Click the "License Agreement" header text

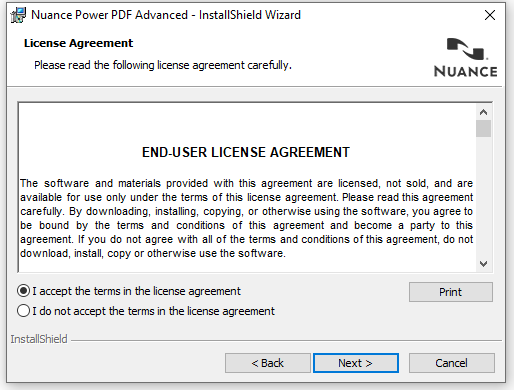[x=78, y=43]
